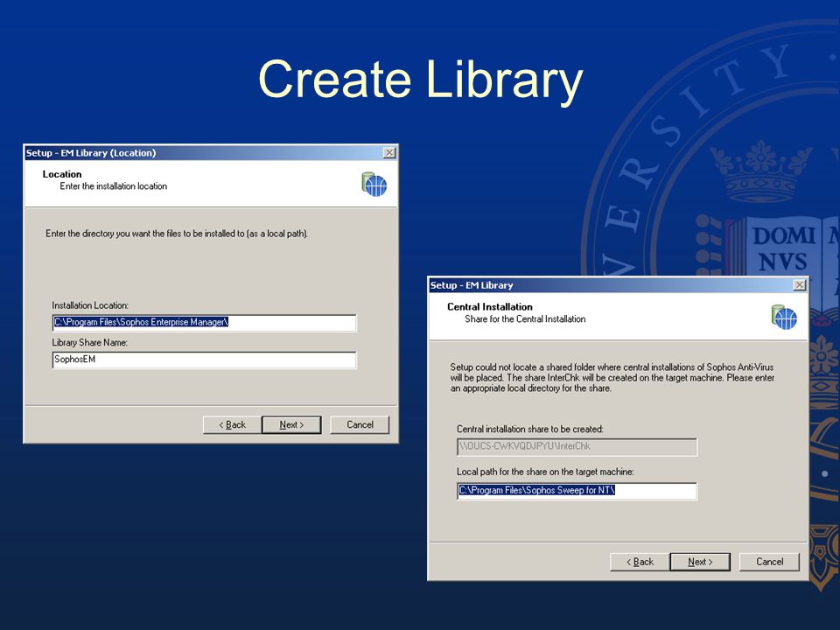Click the disabled central installation share field
The image size is (840, 630).
point(577,447)
